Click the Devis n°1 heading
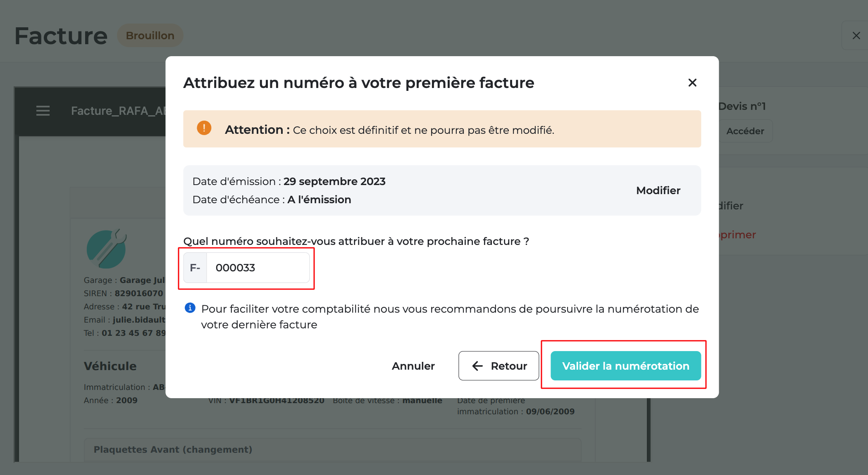This screenshot has width=868, height=475. [x=742, y=106]
